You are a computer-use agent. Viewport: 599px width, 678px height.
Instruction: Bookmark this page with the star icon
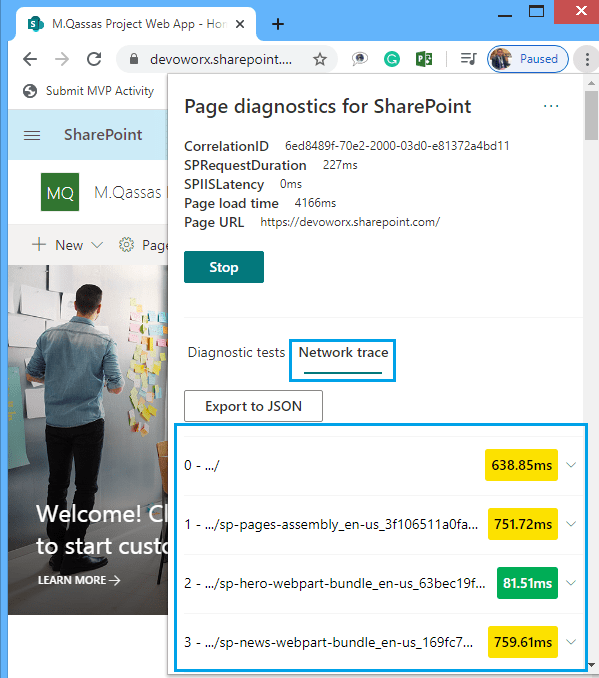pyautogui.click(x=320, y=59)
